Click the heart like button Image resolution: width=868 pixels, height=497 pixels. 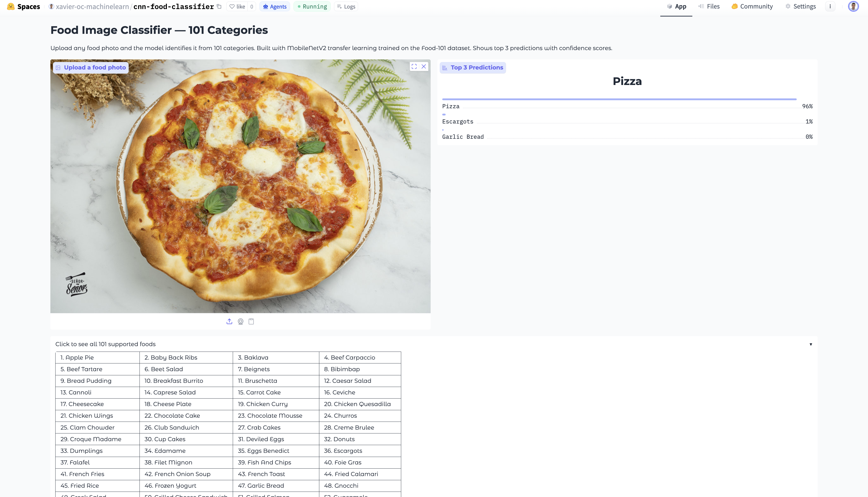237,6
